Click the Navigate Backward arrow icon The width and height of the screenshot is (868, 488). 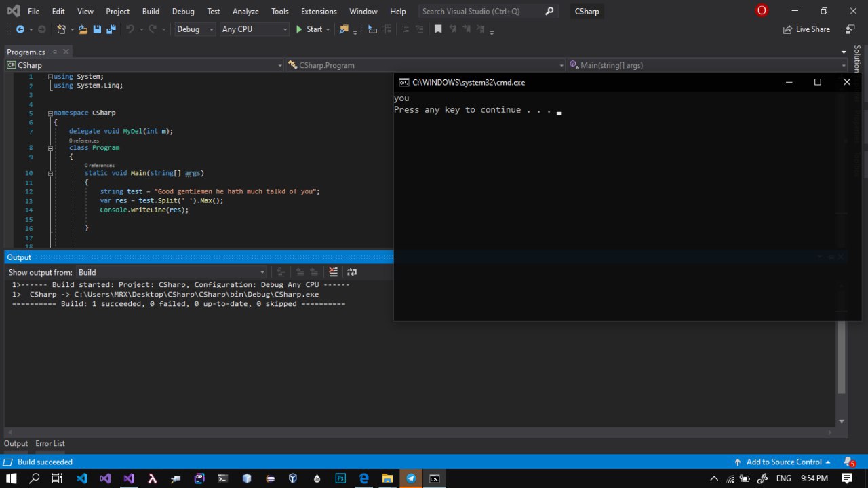click(20, 29)
